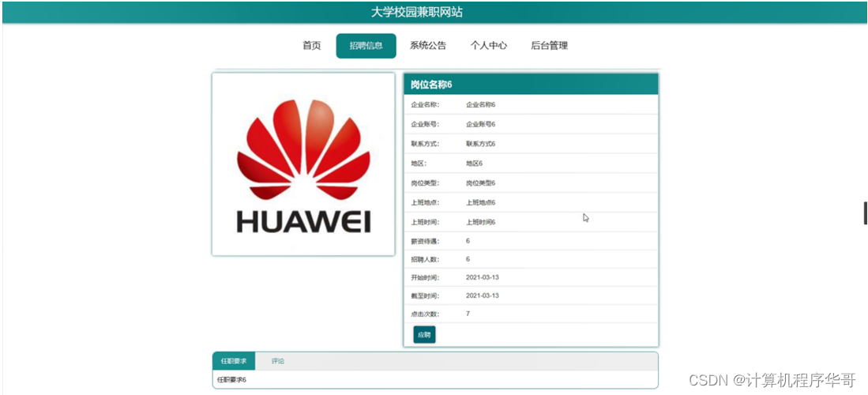Image resolution: width=868 pixels, height=395 pixels.
Task: Open 系统公告 in the navigation
Action: (428, 46)
